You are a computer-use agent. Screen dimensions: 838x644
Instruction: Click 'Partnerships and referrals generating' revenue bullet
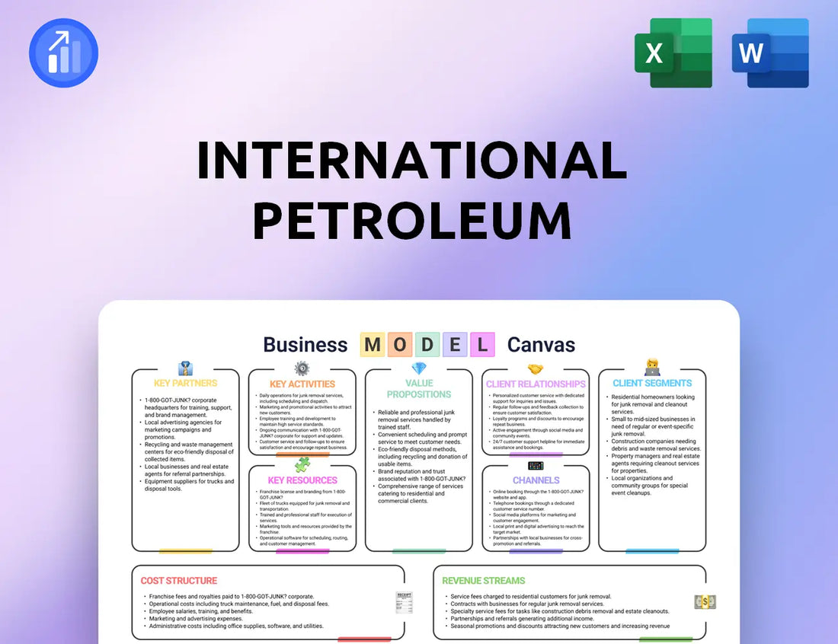click(523, 618)
